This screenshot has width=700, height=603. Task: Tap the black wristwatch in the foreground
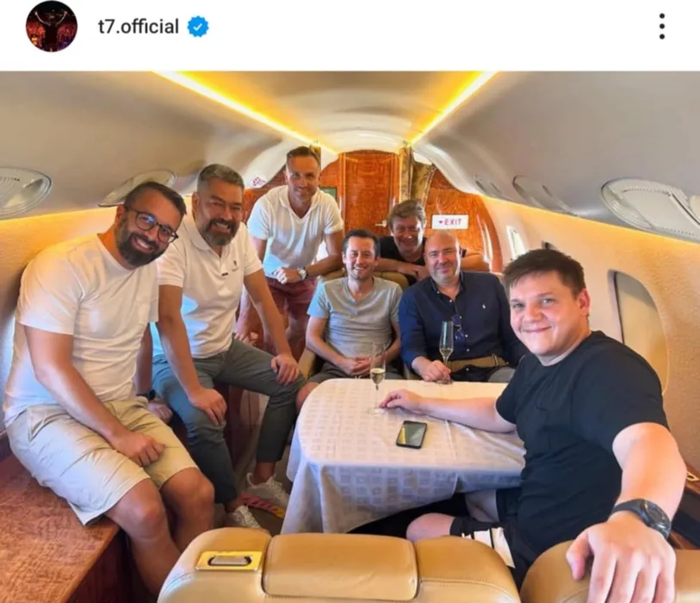(x=645, y=515)
